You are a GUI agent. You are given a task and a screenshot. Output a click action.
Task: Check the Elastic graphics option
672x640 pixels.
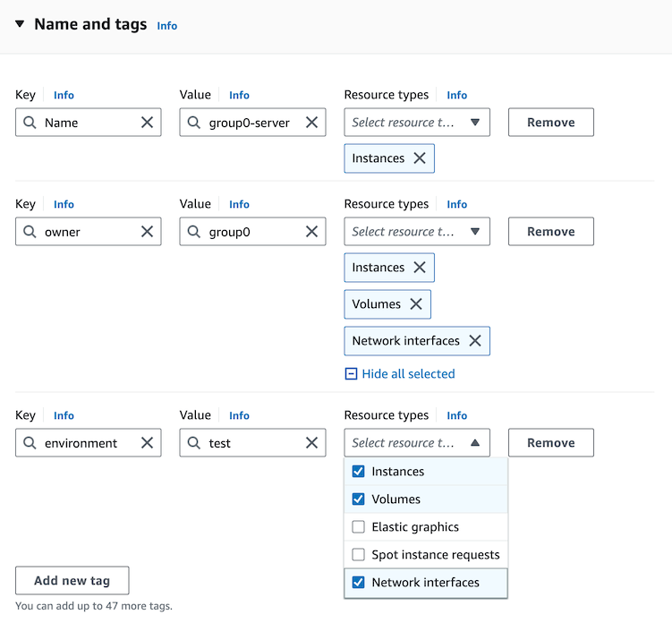click(359, 527)
